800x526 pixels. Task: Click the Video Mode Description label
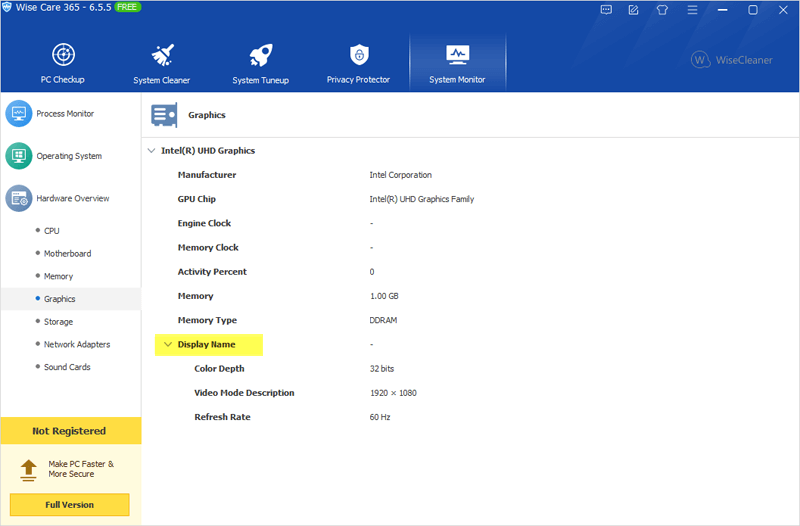pyautogui.click(x=244, y=393)
